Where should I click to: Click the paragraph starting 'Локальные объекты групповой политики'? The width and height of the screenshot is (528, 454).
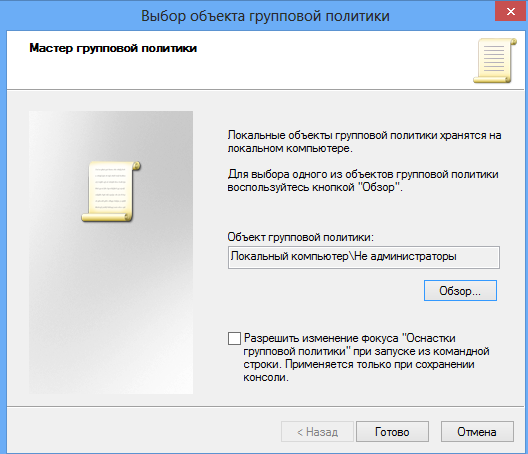tap(364, 141)
